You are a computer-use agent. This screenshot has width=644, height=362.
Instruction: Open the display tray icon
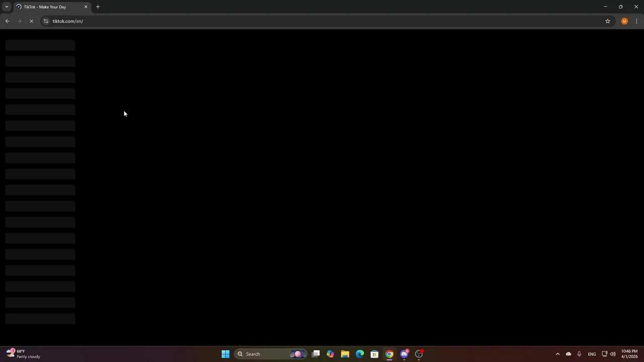click(605, 354)
